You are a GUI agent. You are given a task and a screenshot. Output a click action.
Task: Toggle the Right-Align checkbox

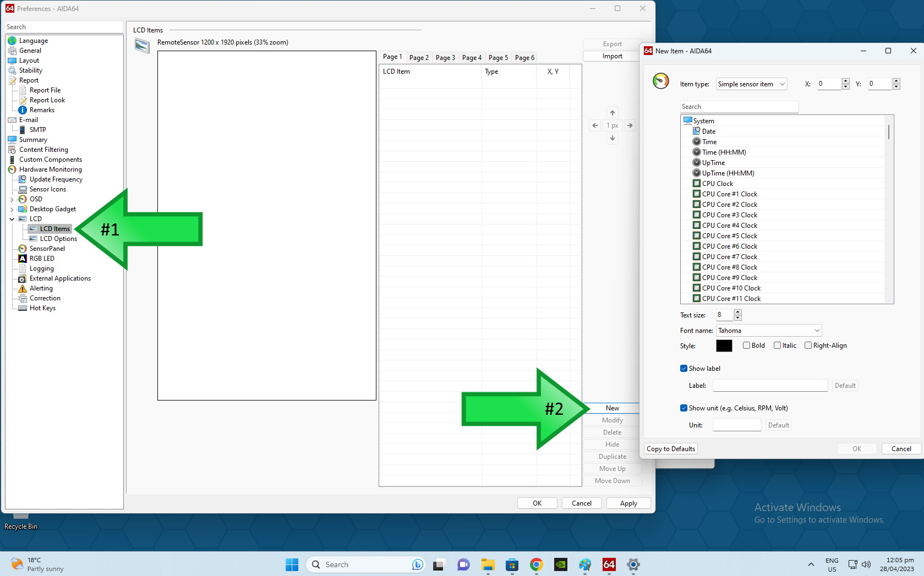coord(808,345)
